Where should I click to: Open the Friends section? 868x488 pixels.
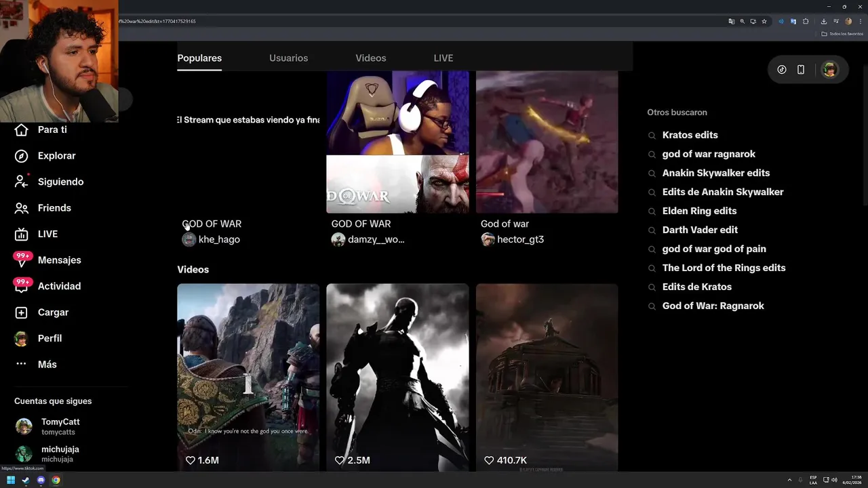(43, 208)
